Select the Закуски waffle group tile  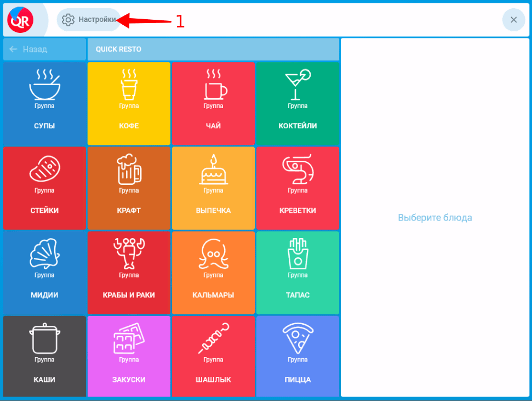pyautogui.click(x=129, y=356)
